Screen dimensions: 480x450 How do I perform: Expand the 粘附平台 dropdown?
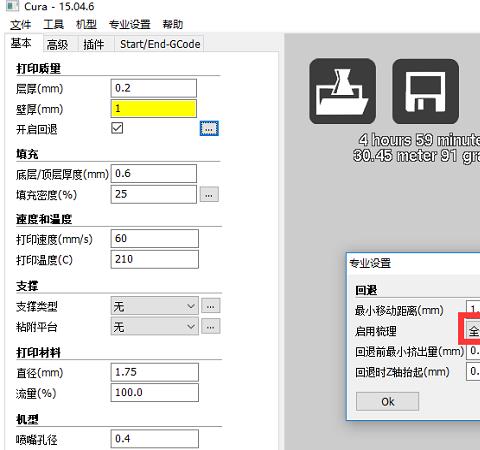pos(155,326)
